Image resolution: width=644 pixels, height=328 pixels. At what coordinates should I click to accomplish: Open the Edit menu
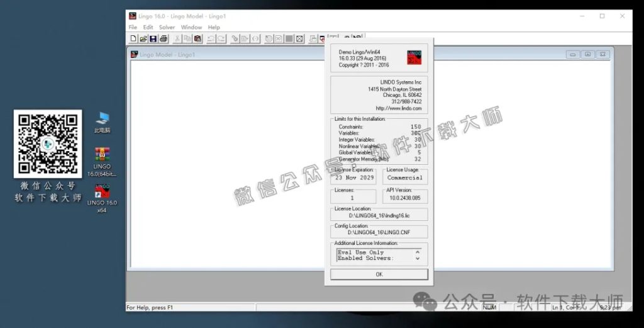tap(148, 27)
